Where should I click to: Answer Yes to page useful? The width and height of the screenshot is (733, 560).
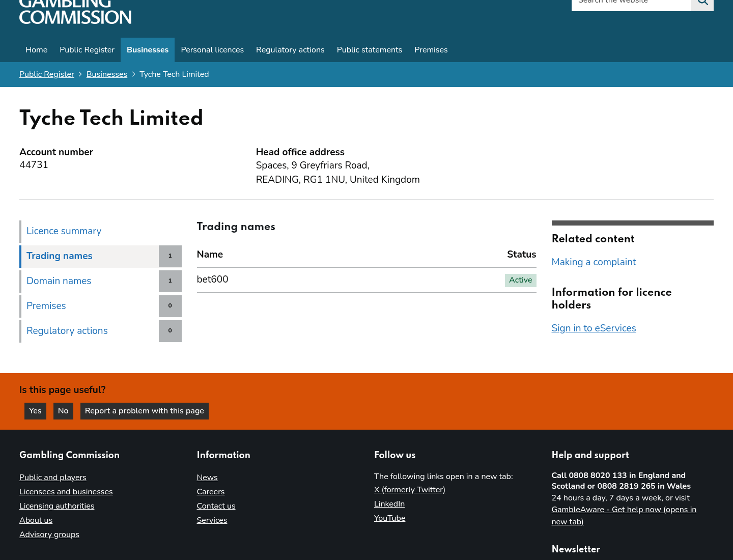point(35,411)
